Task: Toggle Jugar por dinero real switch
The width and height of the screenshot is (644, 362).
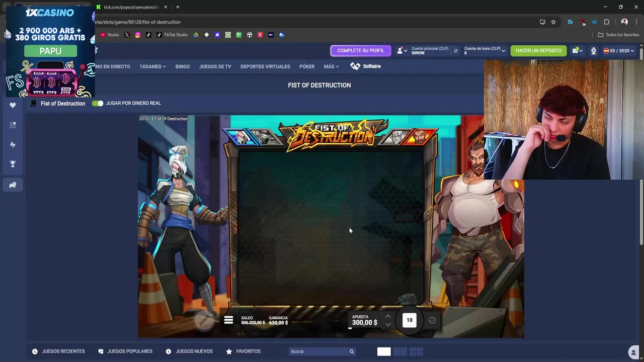Action: [x=98, y=103]
